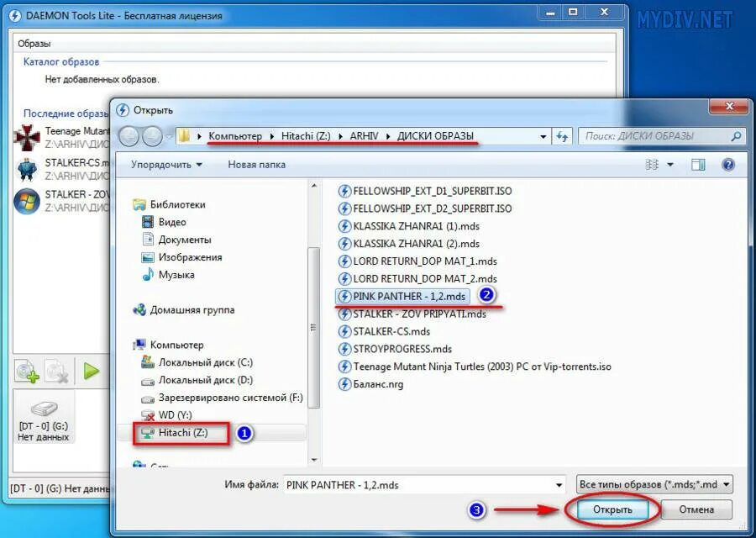Go forward with the dialog Forward arrow

click(x=152, y=136)
